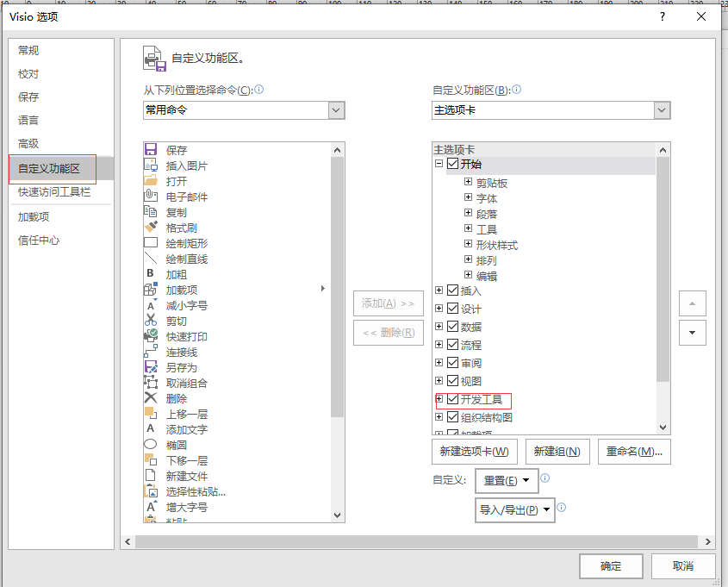Click the 快速打印 quick print icon
The width and height of the screenshot is (728, 587).
(151, 336)
